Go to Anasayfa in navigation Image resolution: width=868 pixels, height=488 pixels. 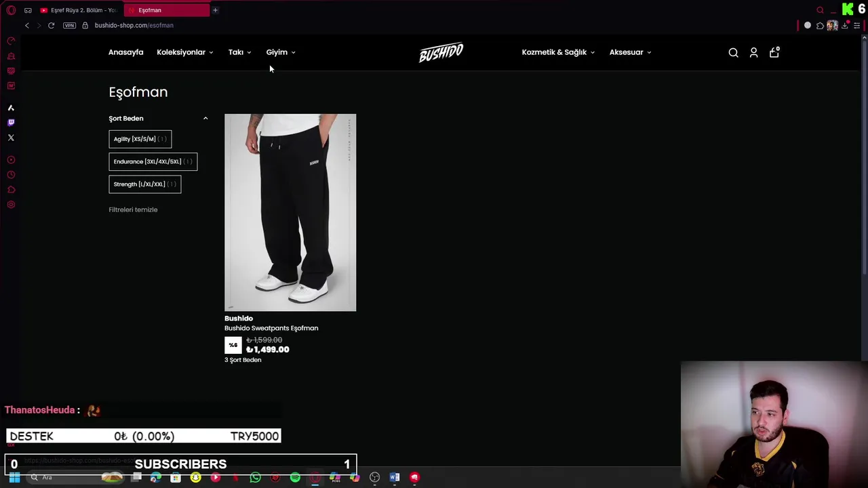point(126,52)
